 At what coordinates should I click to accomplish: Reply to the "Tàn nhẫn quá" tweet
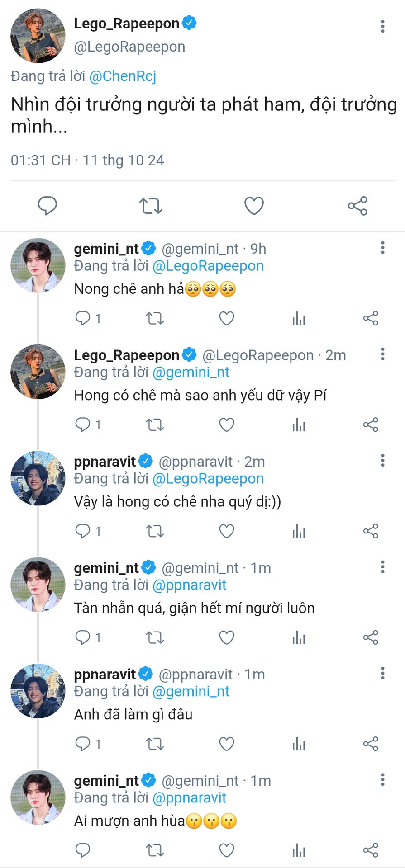coord(83,637)
